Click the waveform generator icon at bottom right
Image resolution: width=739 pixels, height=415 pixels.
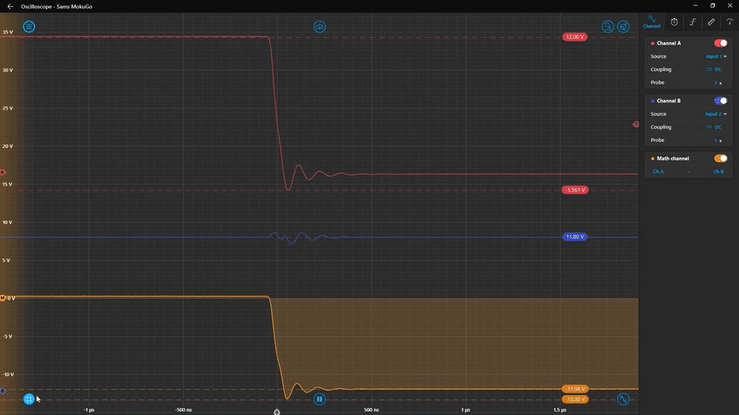pos(623,399)
